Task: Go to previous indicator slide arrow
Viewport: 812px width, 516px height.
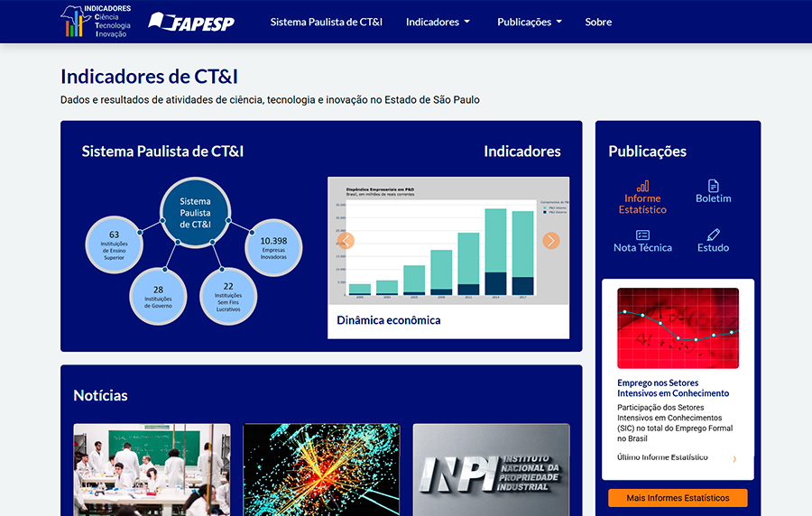Action: tap(346, 241)
